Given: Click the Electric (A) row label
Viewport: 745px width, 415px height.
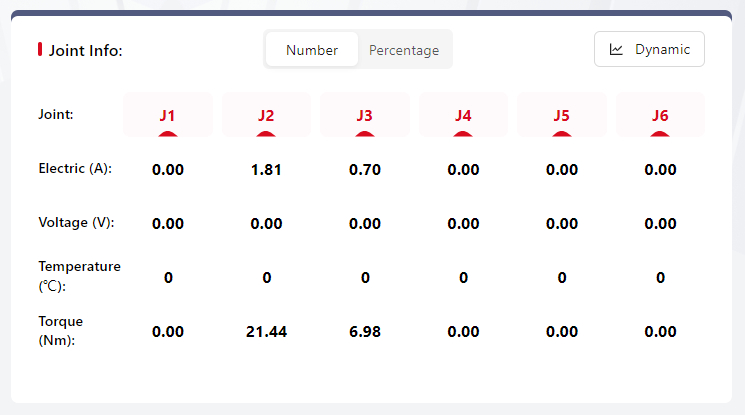Looking at the screenshot, I should [75, 168].
